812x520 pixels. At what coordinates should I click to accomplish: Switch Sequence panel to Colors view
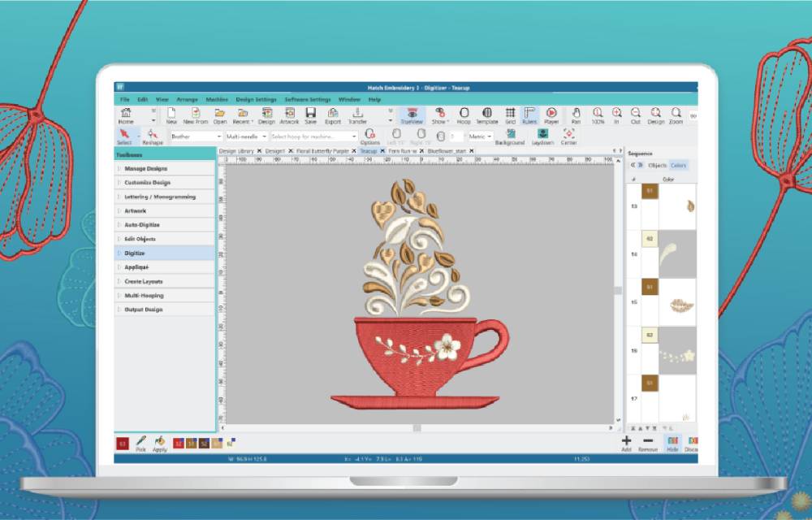(679, 166)
